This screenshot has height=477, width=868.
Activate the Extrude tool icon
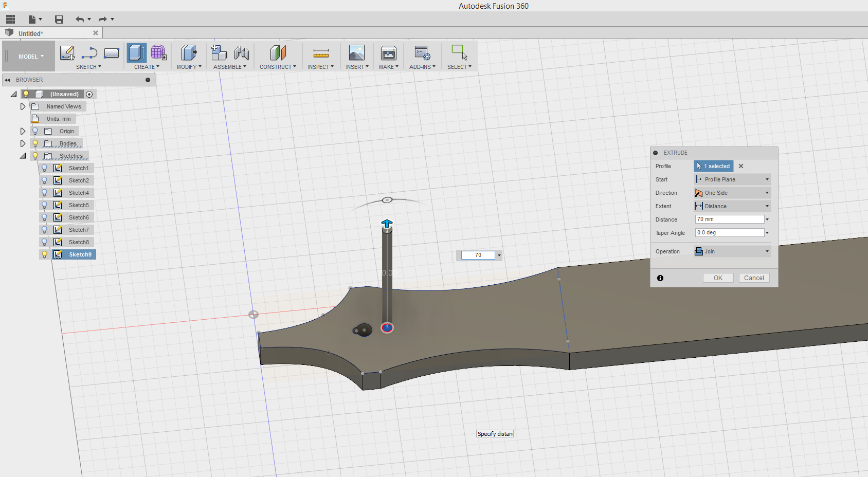click(136, 53)
